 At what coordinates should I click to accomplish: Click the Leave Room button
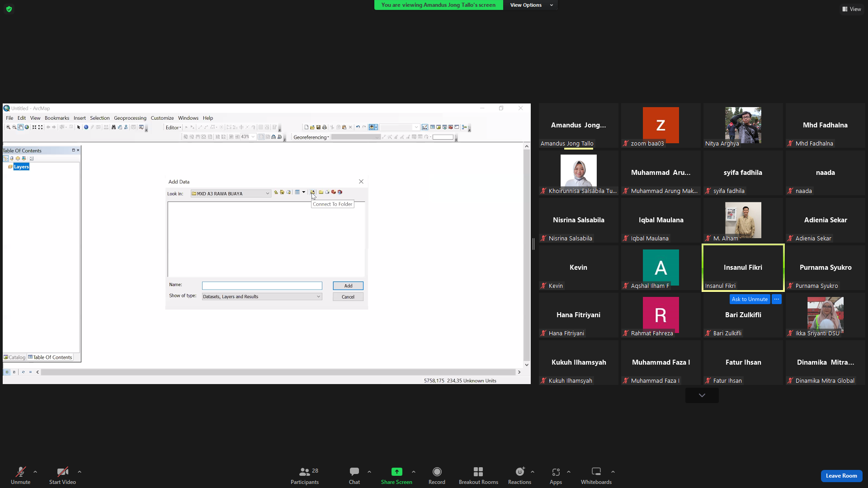point(841,476)
